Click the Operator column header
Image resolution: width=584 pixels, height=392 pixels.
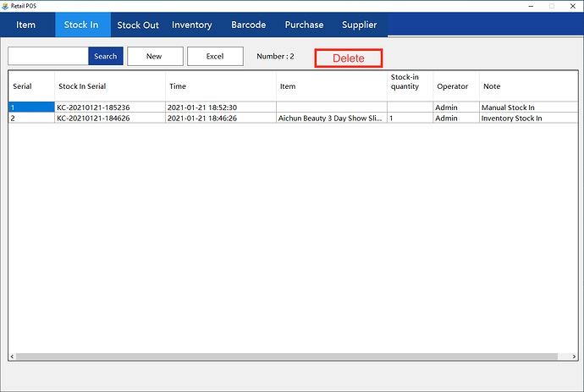456,86
